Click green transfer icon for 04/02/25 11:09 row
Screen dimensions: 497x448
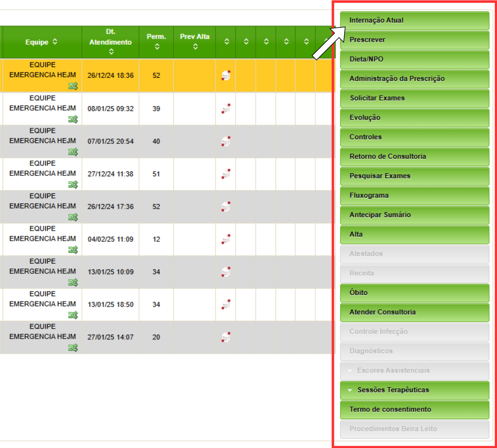(x=73, y=250)
